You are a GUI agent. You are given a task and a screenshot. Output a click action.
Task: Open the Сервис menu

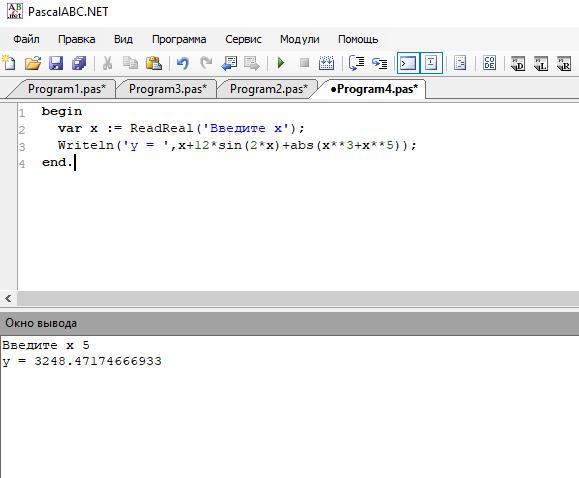[x=243, y=39]
